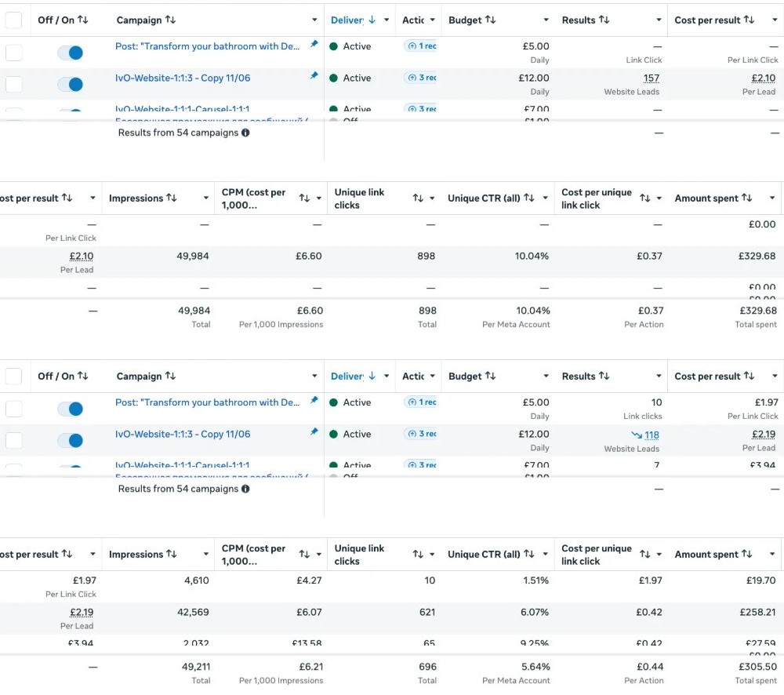Click Impressions sort arrows in lower metrics table
The width and height of the screenshot is (784, 695).
172,555
